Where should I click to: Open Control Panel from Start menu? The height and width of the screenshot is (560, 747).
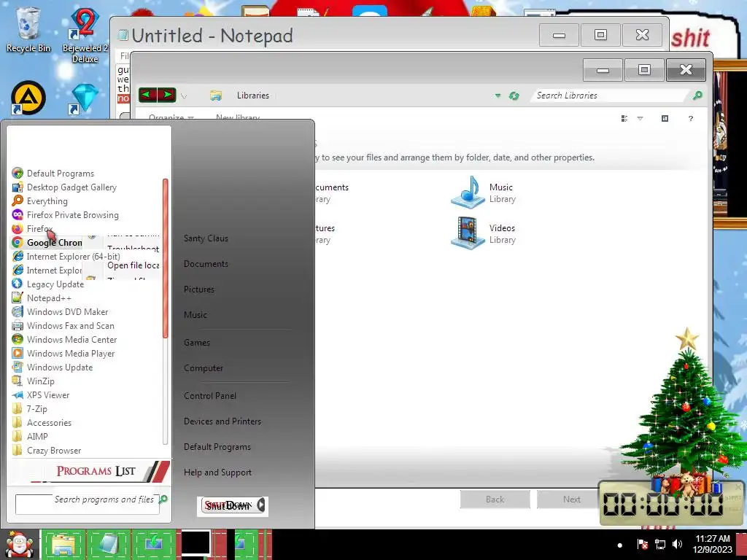tap(210, 396)
